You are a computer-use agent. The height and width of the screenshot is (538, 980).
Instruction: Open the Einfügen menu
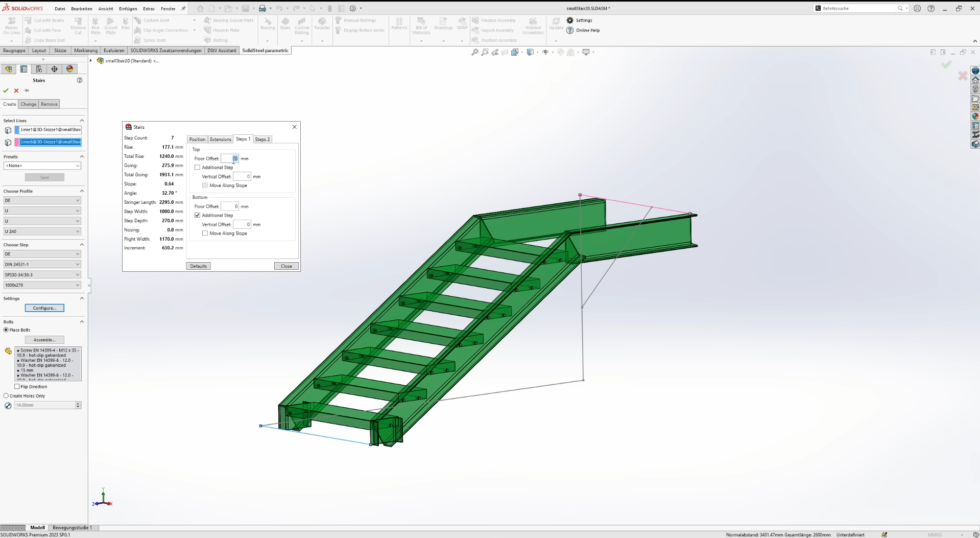point(128,9)
